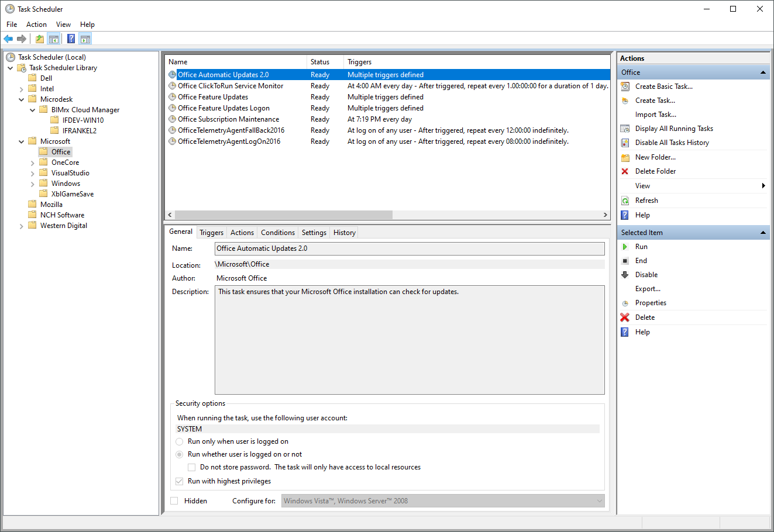Click the clock icon beside OfficeTelemetryAgentLogOn2016

pyautogui.click(x=172, y=141)
